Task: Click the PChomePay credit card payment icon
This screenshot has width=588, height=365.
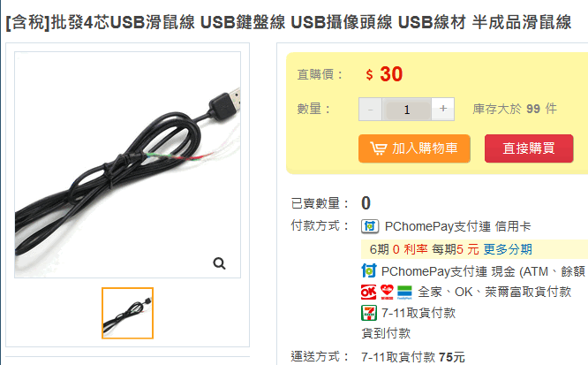Action: pyautogui.click(x=370, y=226)
